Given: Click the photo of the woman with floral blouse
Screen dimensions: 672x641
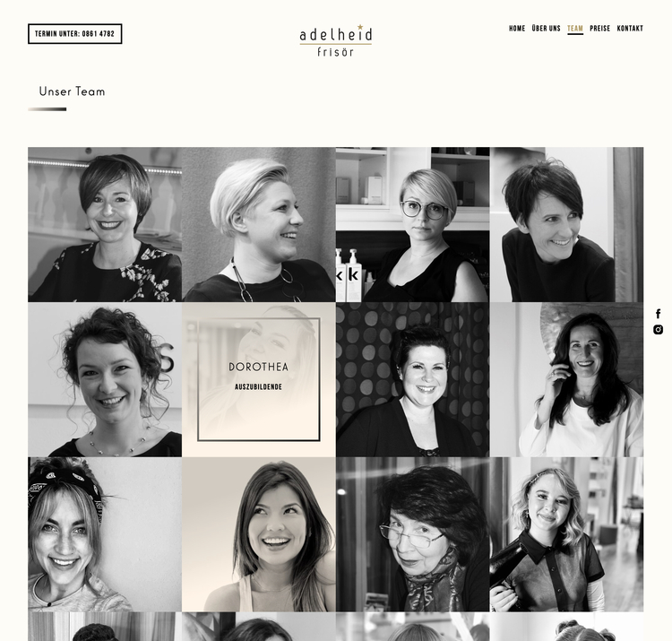Looking at the screenshot, I should [105, 225].
